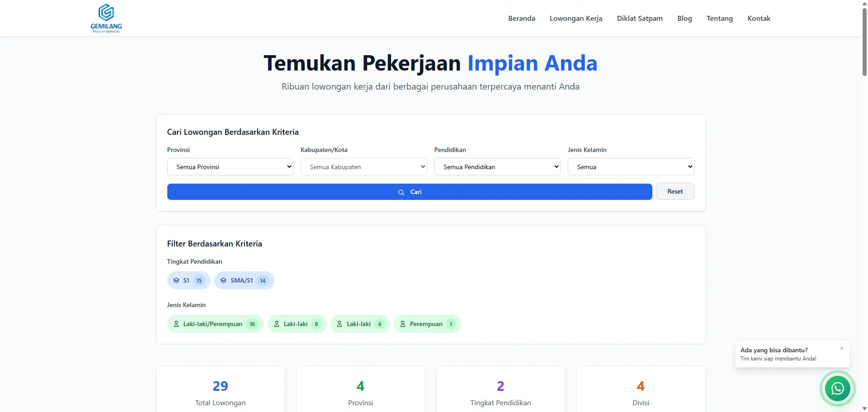Select Diklat Satpam in the navigation bar

coord(640,18)
